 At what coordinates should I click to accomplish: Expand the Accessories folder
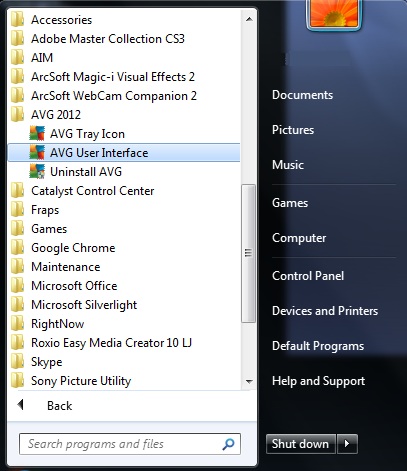[x=124, y=20]
